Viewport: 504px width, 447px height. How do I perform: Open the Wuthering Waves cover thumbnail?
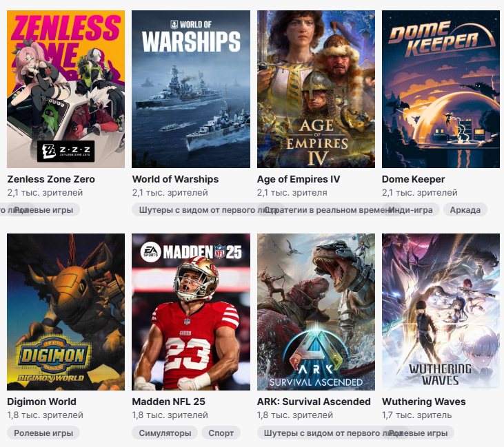441,312
